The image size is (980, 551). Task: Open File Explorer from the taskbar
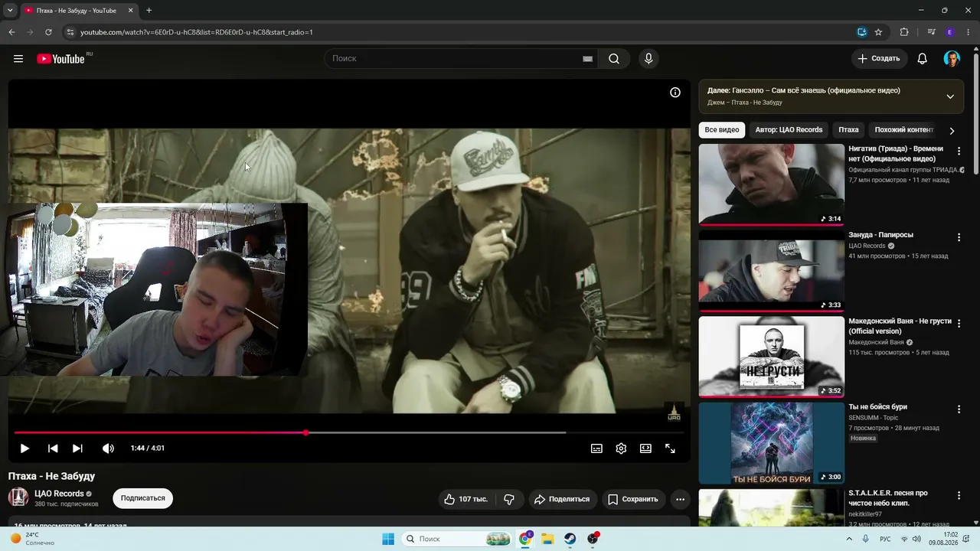coord(547,539)
